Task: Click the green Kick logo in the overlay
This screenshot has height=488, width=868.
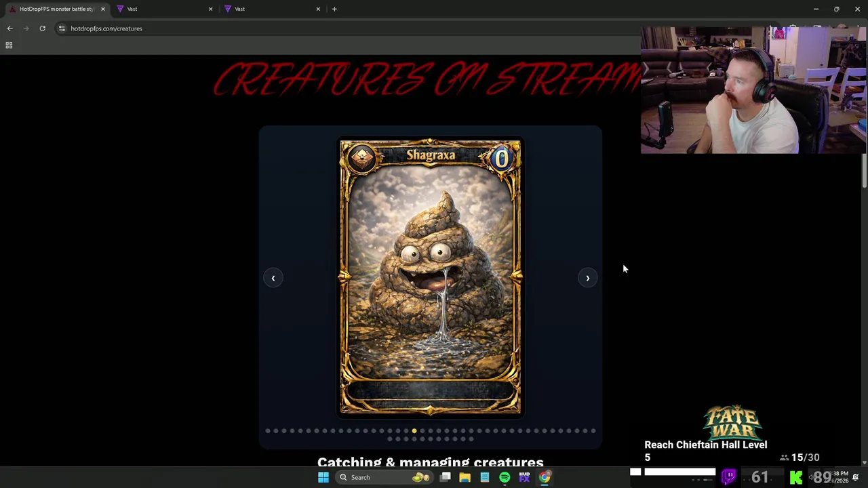Action: pos(796,478)
